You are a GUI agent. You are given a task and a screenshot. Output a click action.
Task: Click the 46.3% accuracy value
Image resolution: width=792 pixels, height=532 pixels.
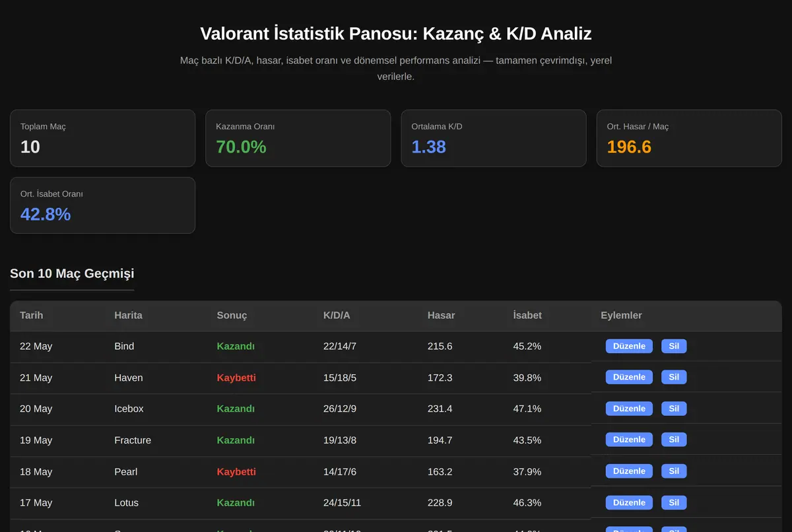tap(527, 503)
